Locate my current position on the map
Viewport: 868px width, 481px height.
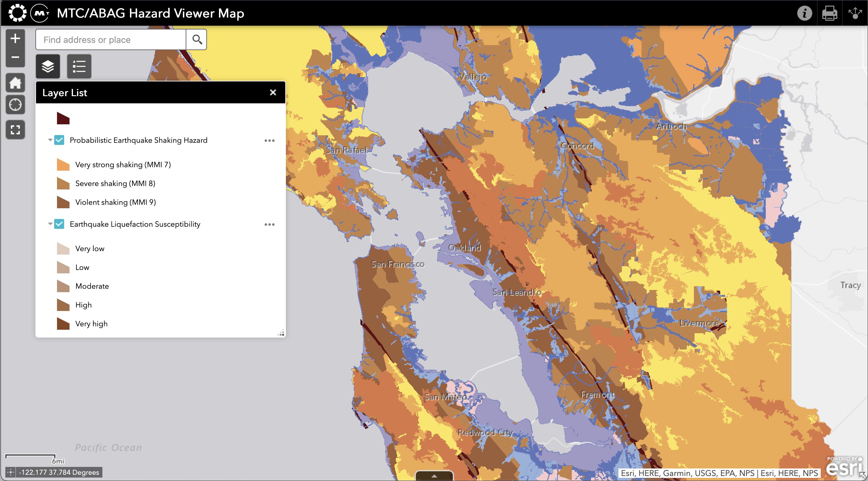15,104
